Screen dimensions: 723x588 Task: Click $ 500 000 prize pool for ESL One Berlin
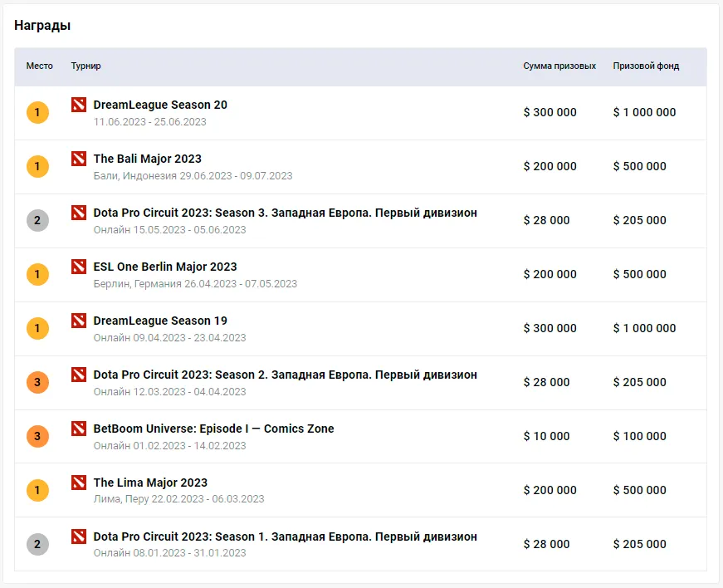pos(640,274)
